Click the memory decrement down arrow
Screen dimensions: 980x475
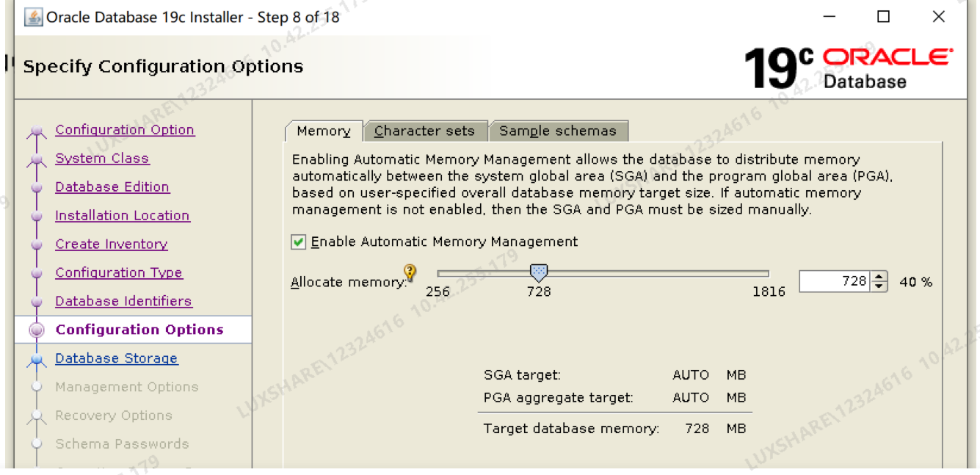coord(880,286)
